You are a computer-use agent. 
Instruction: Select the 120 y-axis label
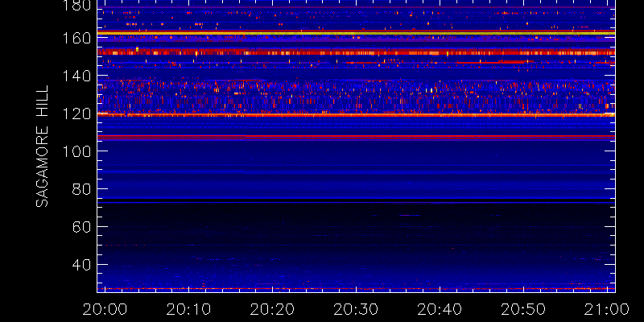[76, 114]
